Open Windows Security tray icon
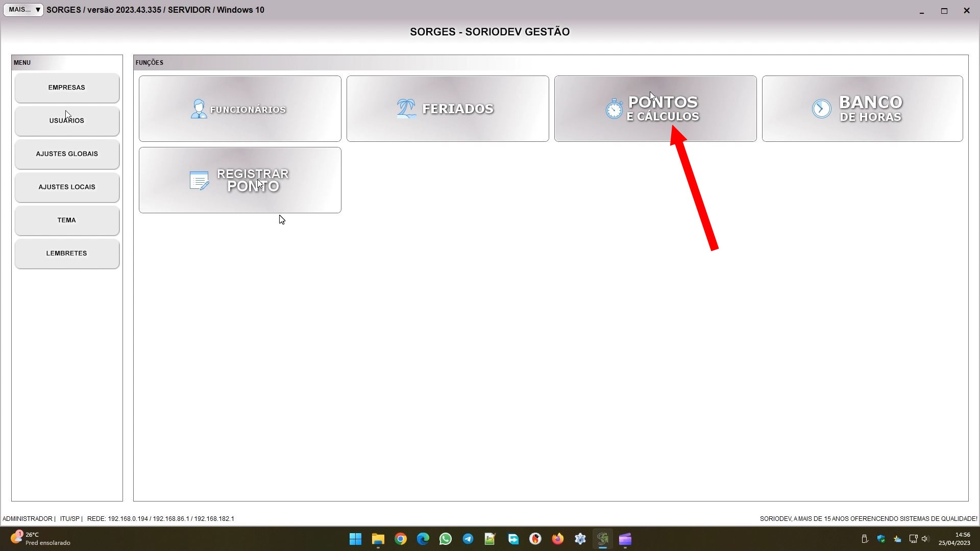 [881, 539]
